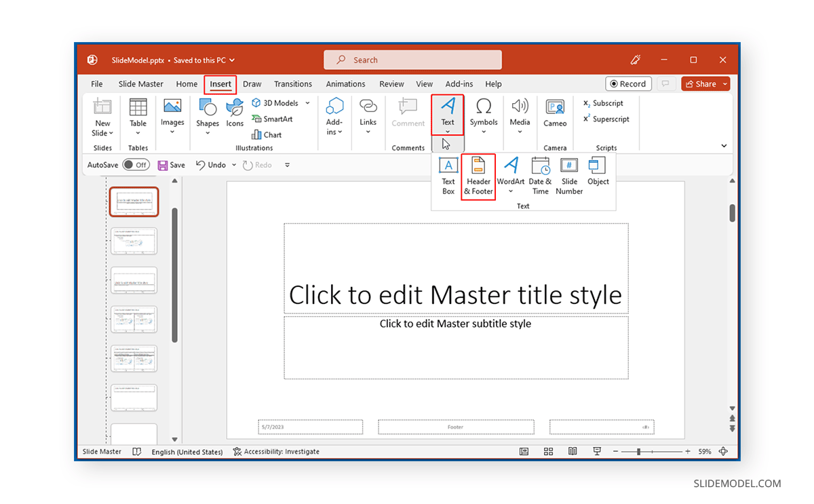814x504 pixels.
Task: Open the Header & Footer dialog
Action: click(478, 175)
